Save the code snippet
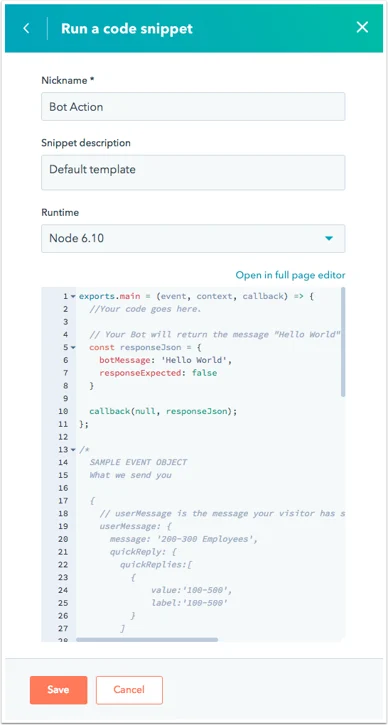388x725 pixels. tap(58, 690)
